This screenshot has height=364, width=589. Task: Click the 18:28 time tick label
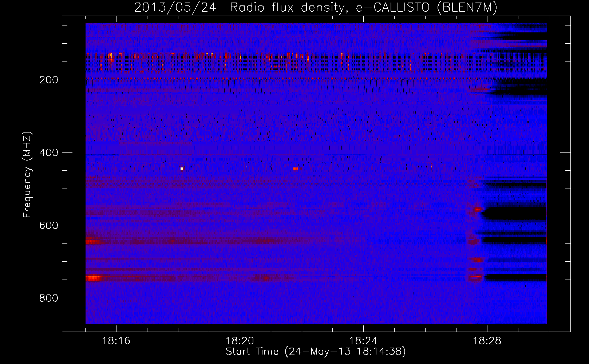(487, 341)
